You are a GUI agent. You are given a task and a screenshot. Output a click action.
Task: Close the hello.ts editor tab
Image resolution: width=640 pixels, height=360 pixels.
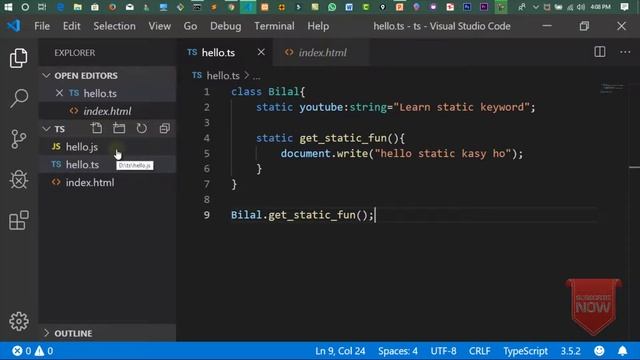261,52
